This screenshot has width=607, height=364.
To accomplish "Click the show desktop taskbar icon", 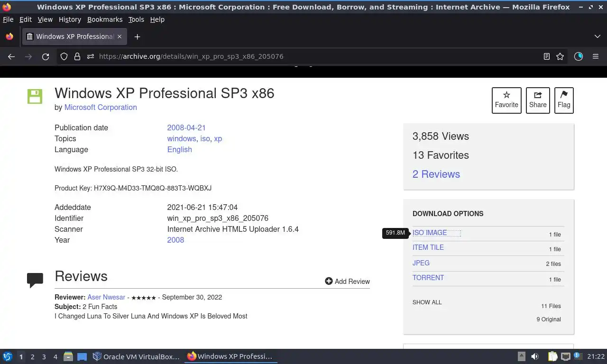I will point(82,357).
